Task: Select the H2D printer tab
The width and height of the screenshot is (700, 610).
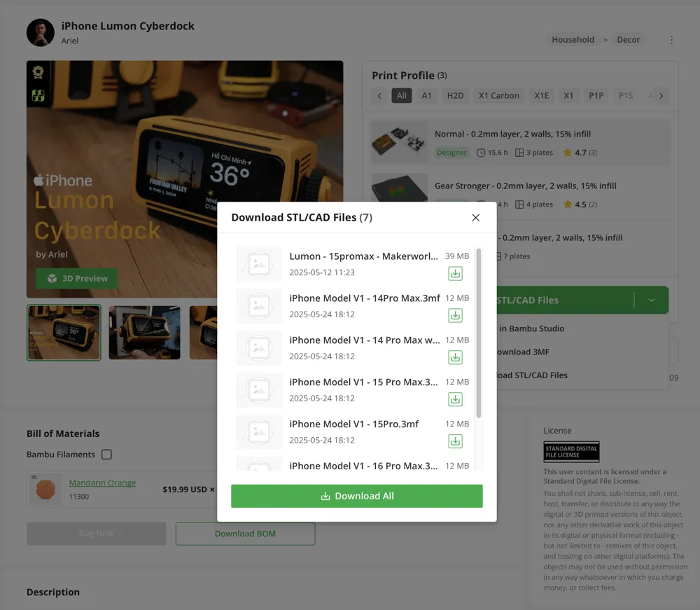Action: 456,95
